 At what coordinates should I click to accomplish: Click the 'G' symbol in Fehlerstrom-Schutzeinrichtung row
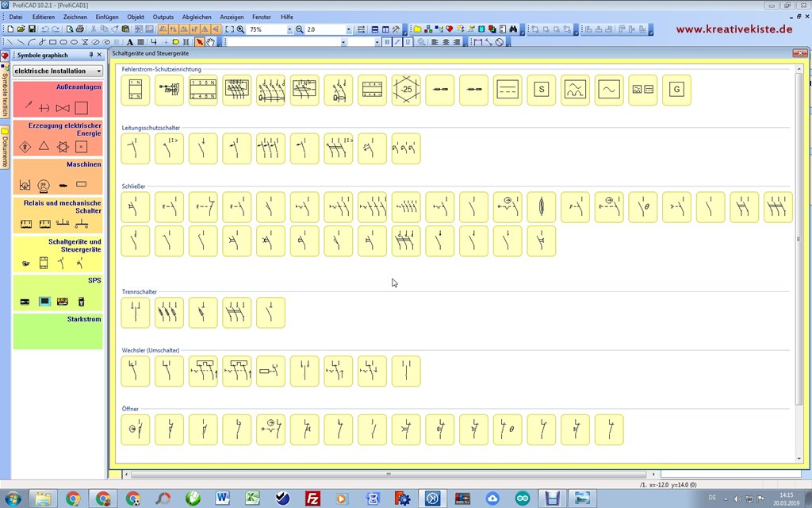point(676,90)
